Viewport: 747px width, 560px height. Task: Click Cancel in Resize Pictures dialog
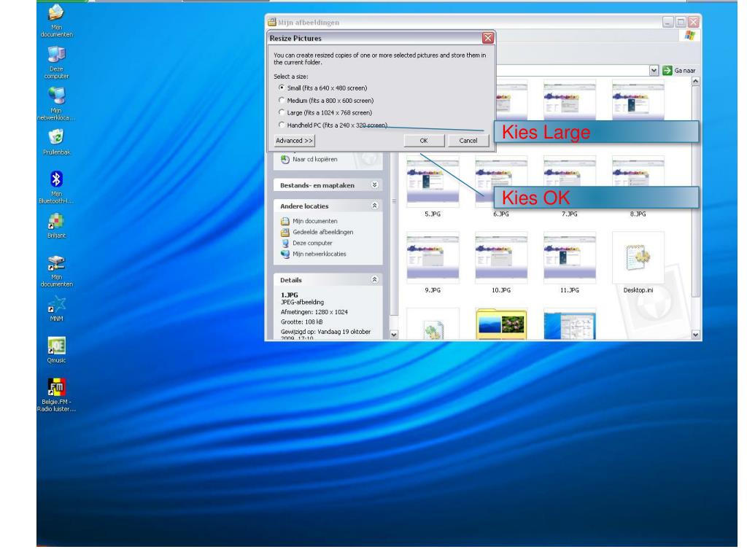[x=468, y=141]
